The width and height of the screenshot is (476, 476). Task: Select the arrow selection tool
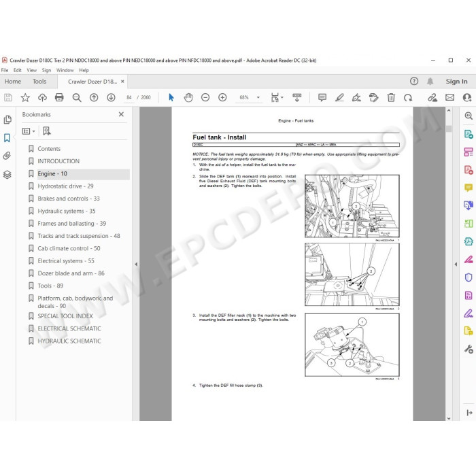click(171, 97)
